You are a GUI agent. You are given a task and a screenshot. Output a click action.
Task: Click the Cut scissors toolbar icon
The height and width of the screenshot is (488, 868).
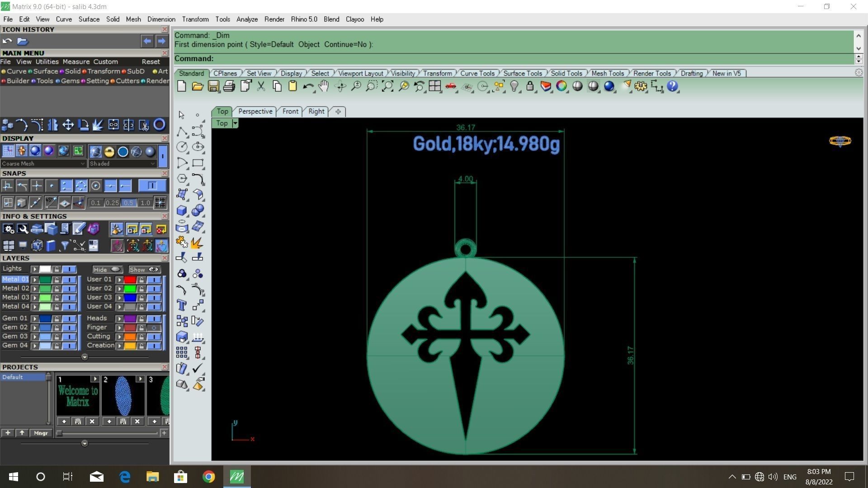pyautogui.click(x=261, y=86)
